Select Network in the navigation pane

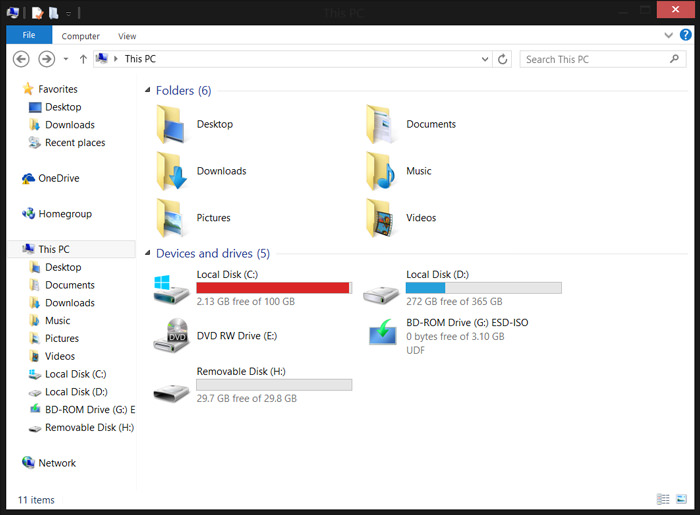57,463
